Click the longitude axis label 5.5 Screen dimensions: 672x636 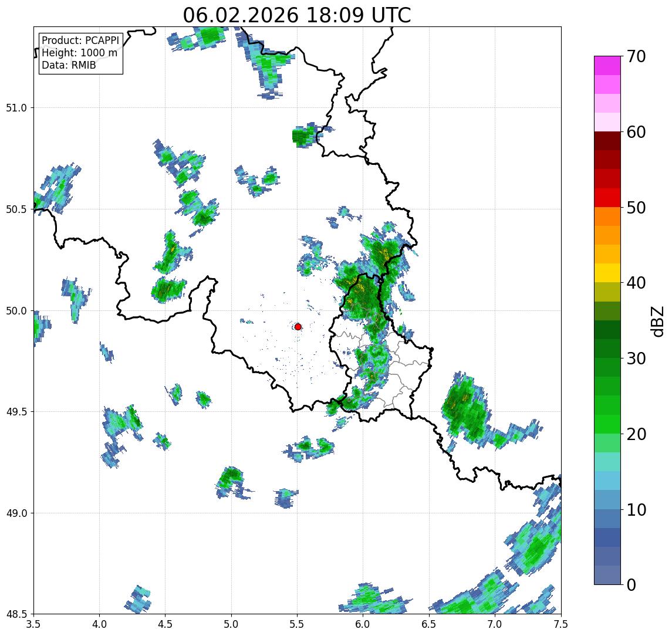pyautogui.click(x=298, y=624)
